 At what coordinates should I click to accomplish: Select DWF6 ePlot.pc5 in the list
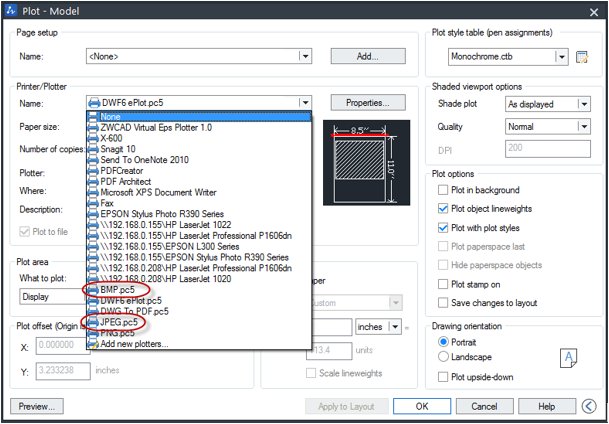click(x=199, y=301)
